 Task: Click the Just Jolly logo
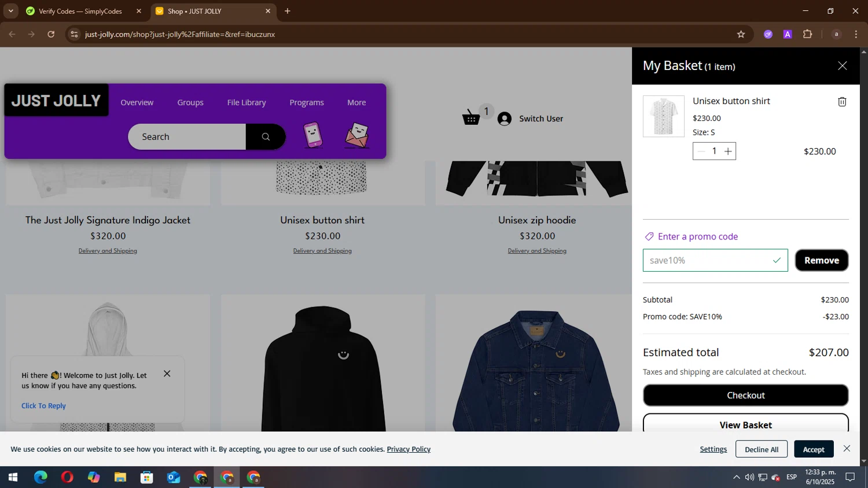pyautogui.click(x=56, y=101)
